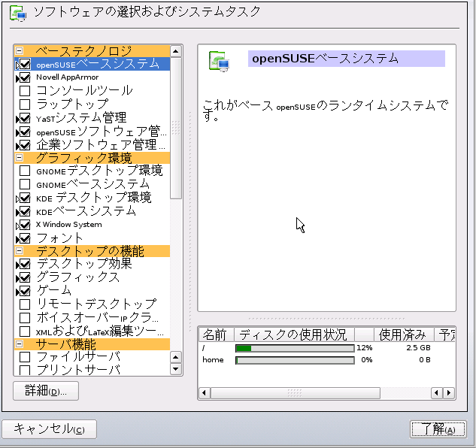Check the GNOMEデスクトップ環境 checkbox
The width and height of the screenshot is (476, 448).
click(25, 171)
